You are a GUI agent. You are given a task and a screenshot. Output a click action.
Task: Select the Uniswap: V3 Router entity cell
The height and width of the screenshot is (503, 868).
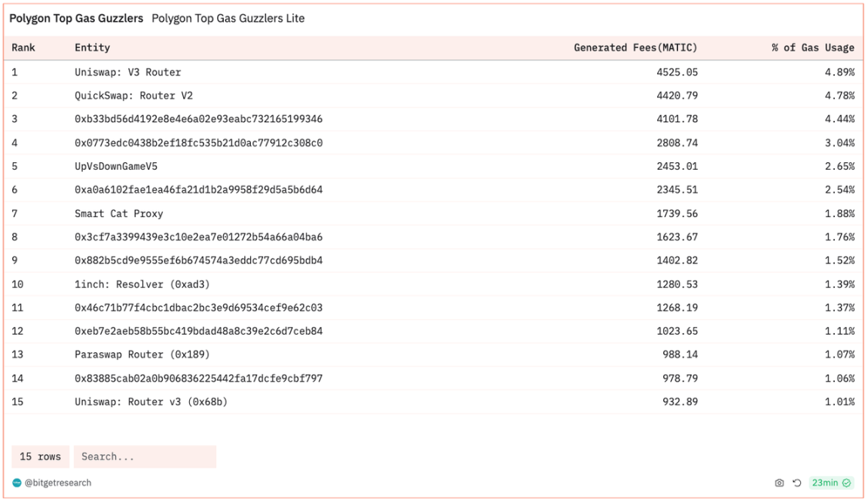pos(127,72)
